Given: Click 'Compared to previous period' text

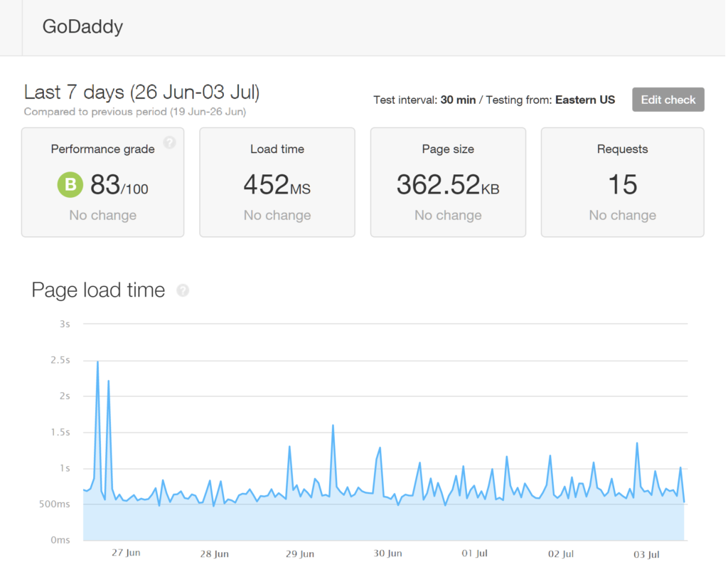Looking at the screenshot, I should tap(135, 112).
